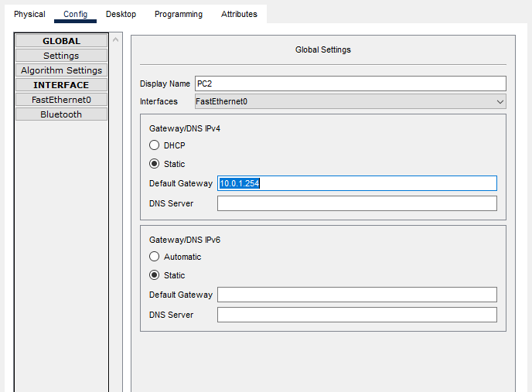Select Static under Gateway/DNS IPv4
This screenshot has height=392, width=532.
154,164
